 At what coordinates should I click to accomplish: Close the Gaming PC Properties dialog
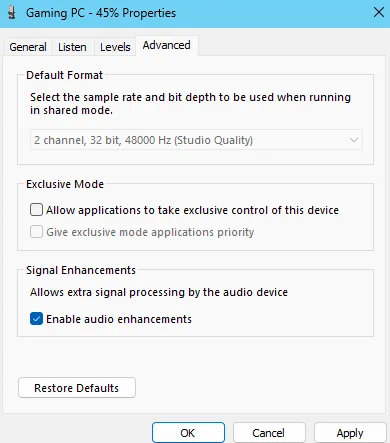tap(379, 13)
